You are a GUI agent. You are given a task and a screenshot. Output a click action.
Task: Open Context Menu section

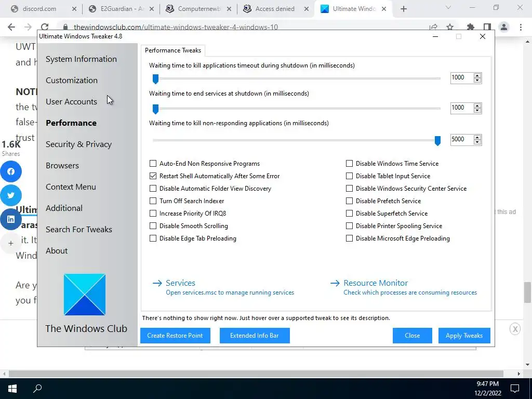pyautogui.click(x=71, y=187)
